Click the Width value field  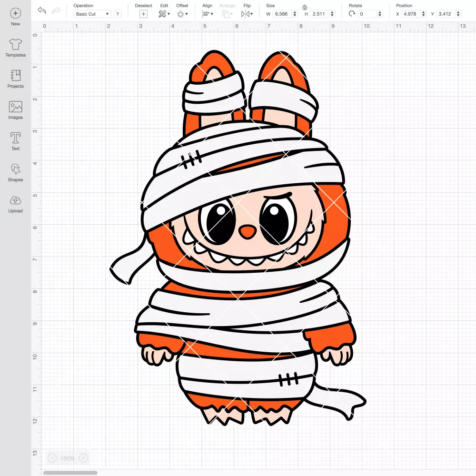[x=281, y=14]
